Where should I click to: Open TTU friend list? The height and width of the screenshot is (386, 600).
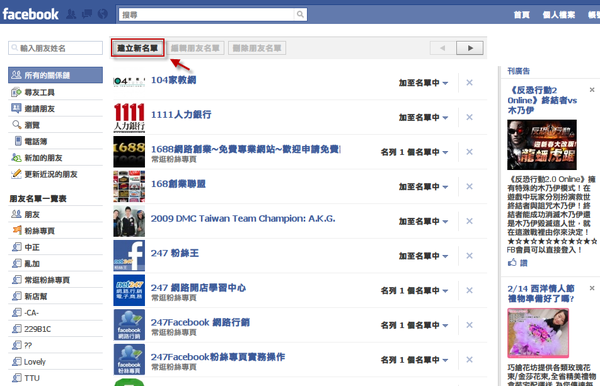(55, 378)
